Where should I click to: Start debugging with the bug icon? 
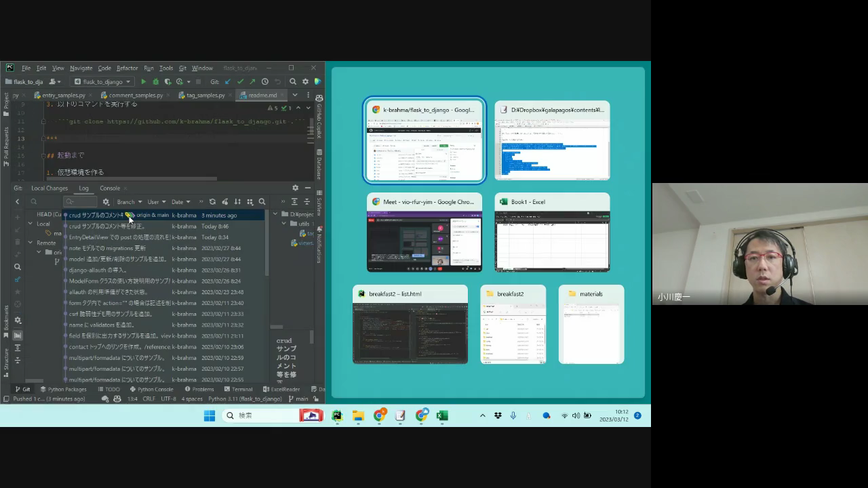pos(155,82)
